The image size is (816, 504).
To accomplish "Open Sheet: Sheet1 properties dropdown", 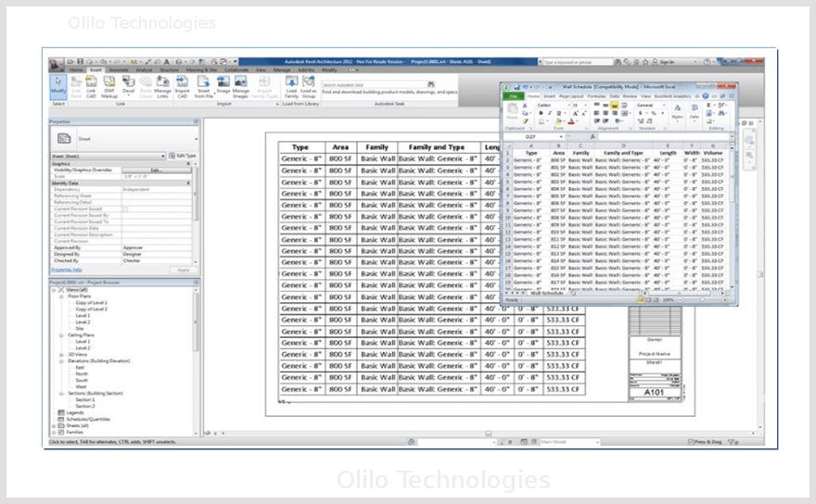I will pos(108,156).
